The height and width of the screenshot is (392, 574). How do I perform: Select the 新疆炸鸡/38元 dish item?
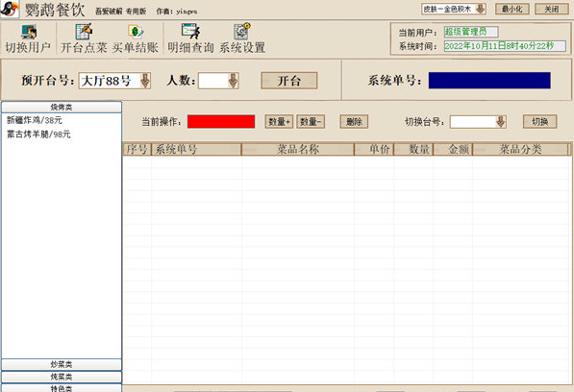tap(35, 120)
